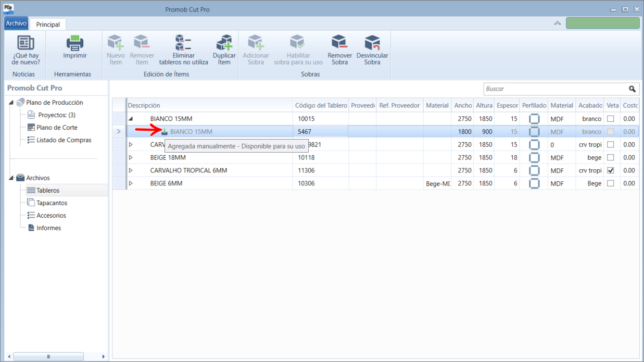Click the code cell 11306
This screenshot has width=644, height=362.
(321, 170)
